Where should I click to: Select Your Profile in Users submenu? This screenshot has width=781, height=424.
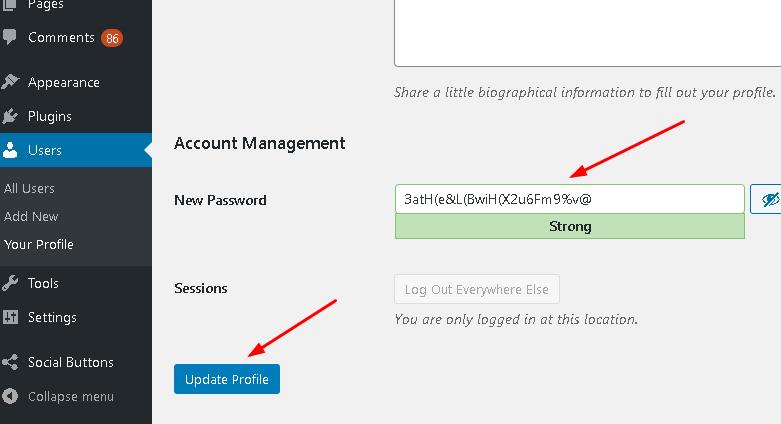click(39, 244)
